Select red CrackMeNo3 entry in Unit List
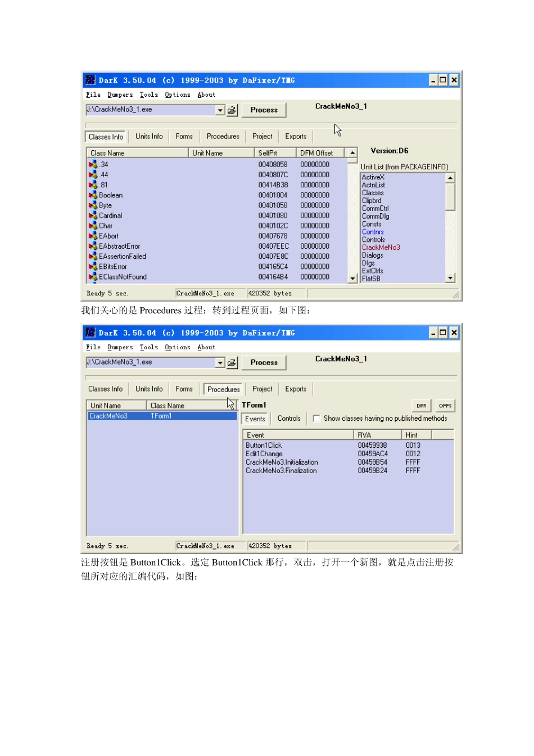The width and height of the screenshot is (534, 756). 381,247
